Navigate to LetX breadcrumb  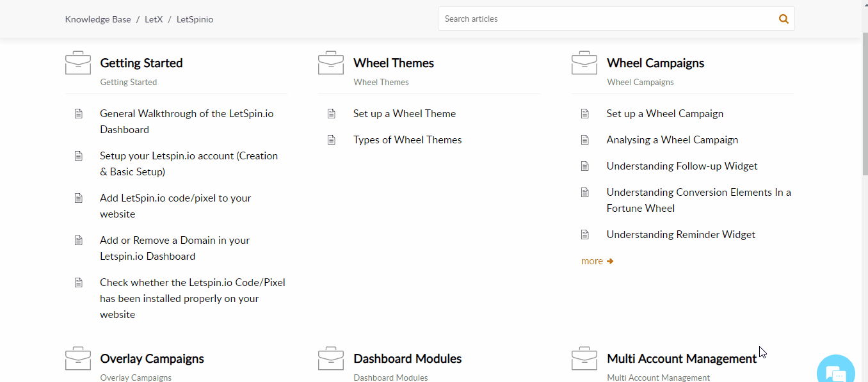(x=154, y=20)
